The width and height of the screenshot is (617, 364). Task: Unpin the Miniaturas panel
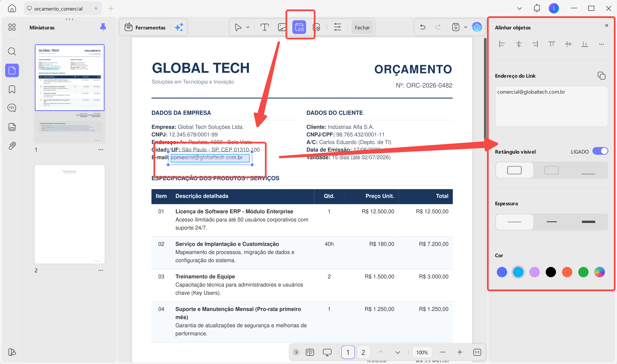tap(103, 27)
